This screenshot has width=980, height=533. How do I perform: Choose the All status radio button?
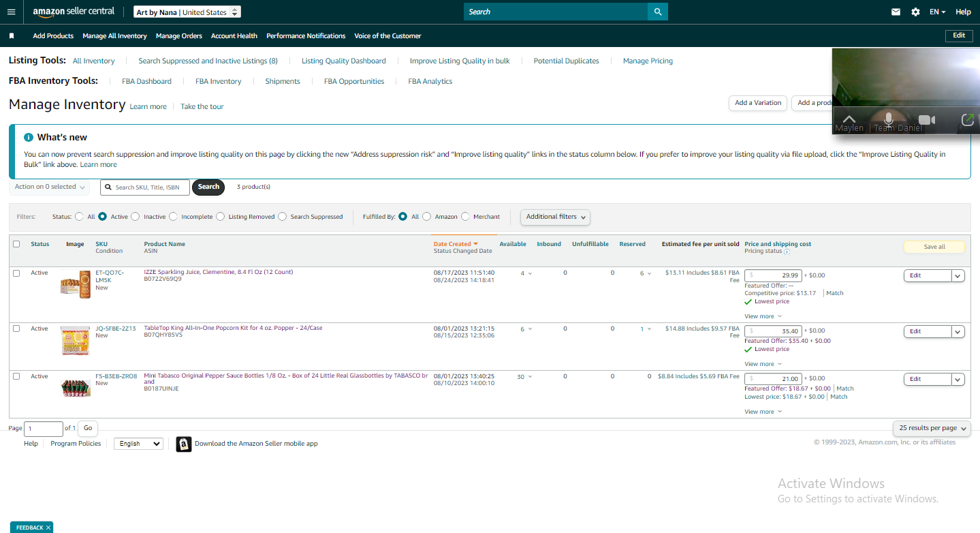point(80,217)
